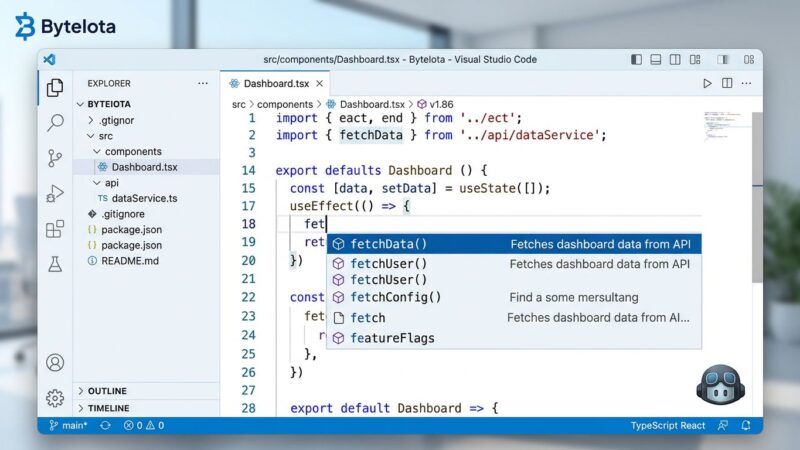This screenshot has height=450, width=800.
Task: Click the Bytelota logo
Action: tap(65, 27)
